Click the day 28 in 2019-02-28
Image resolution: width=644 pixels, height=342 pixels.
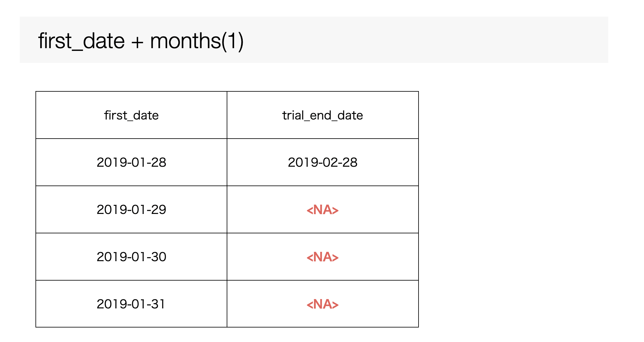[x=350, y=162]
